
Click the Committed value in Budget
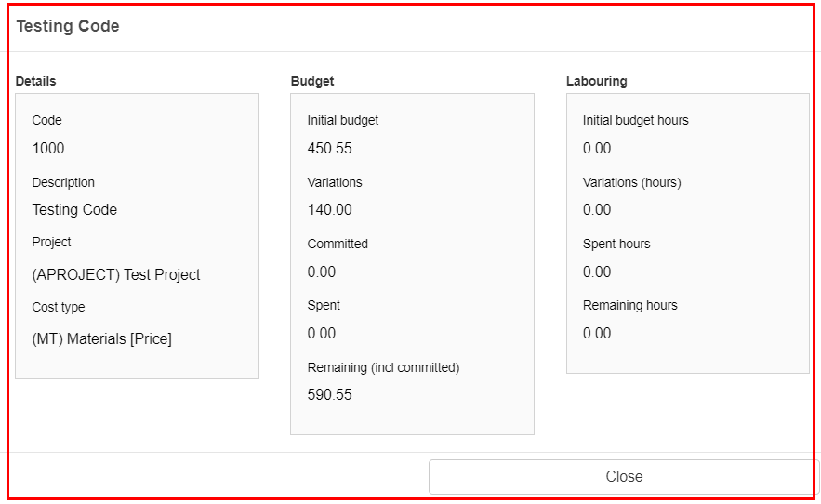coord(321,272)
